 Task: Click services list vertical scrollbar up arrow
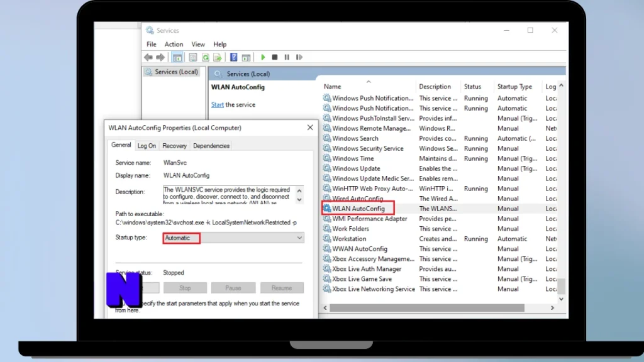(x=561, y=85)
